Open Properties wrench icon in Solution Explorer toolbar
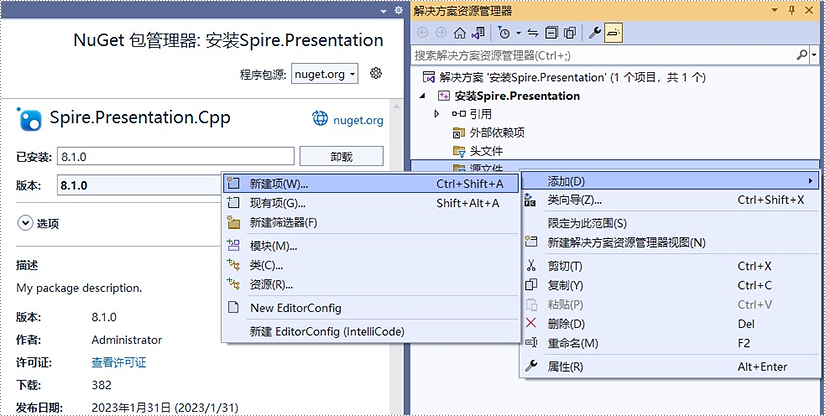 point(595,33)
